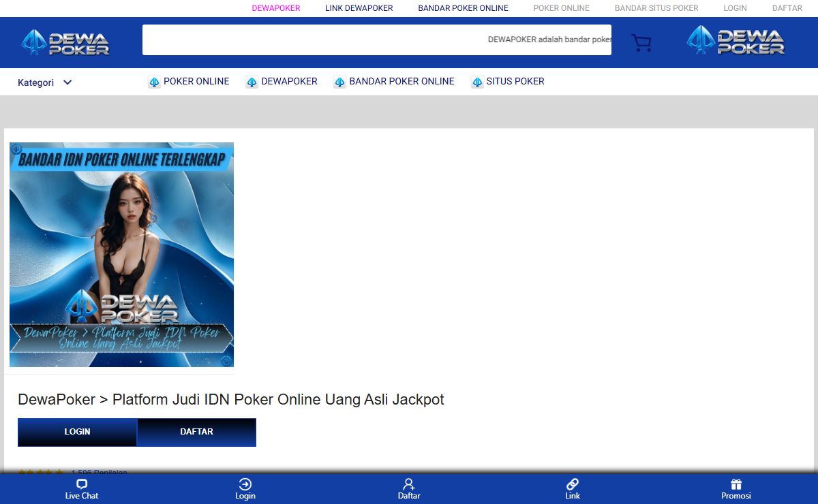818x504 pixels.
Task: Click the blue LOGIN button
Action: 77,432
